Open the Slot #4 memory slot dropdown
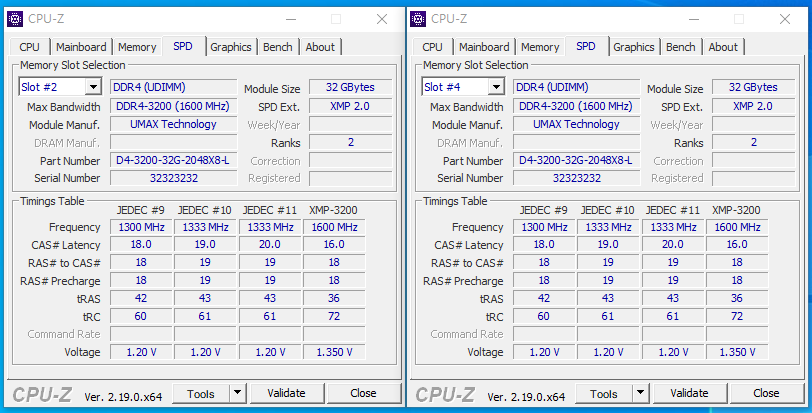Image resolution: width=812 pixels, height=413 pixels. 495,87
